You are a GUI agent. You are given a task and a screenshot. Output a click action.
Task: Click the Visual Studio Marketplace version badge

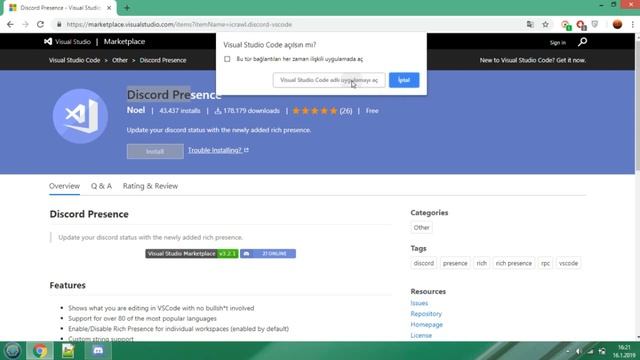click(x=192, y=253)
